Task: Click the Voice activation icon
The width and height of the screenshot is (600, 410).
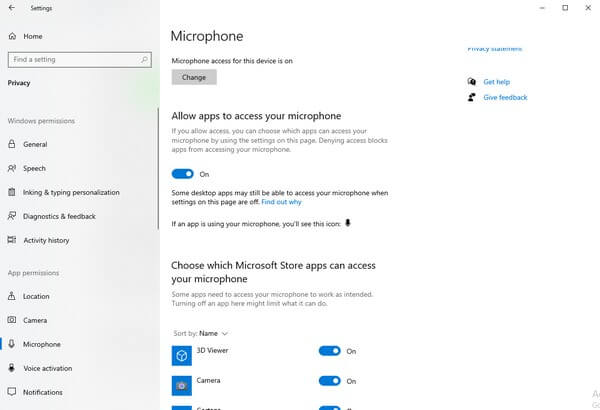Action: tap(12, 368)
